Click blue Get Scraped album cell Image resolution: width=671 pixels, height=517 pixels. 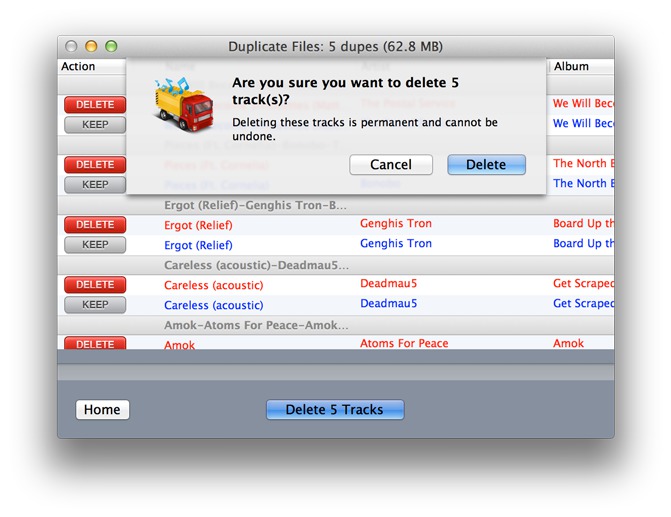(x=583, y=303)
